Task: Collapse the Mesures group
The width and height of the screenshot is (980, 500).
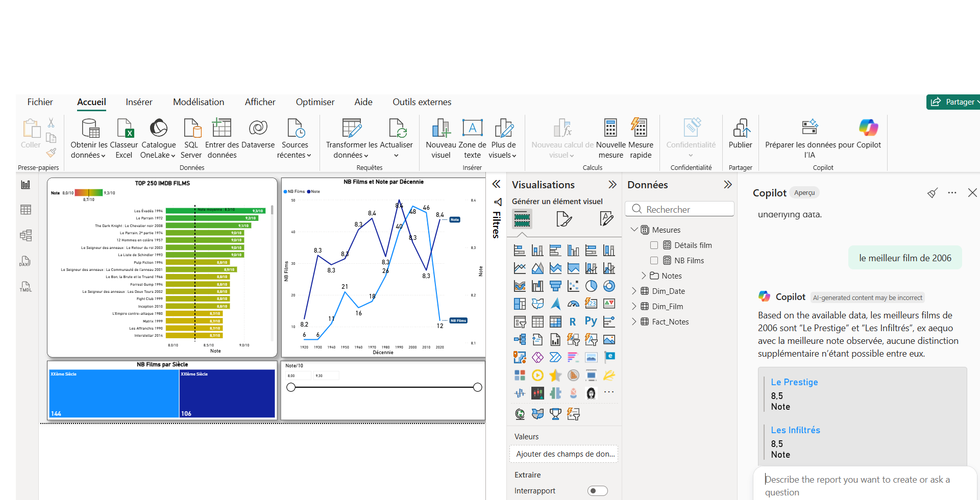Action: click(634, 230)
